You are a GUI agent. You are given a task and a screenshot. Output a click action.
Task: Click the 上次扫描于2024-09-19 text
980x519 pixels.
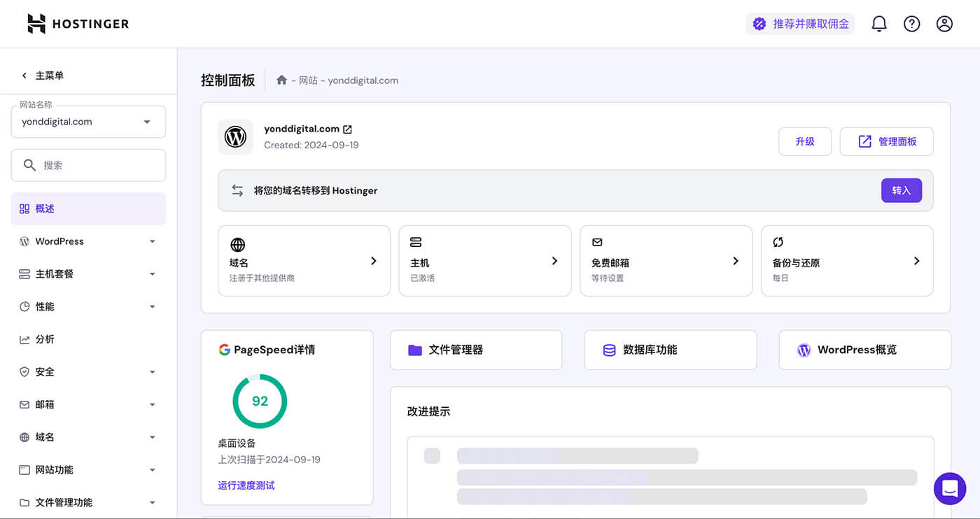pyautogui.click(x=269, y=460)
